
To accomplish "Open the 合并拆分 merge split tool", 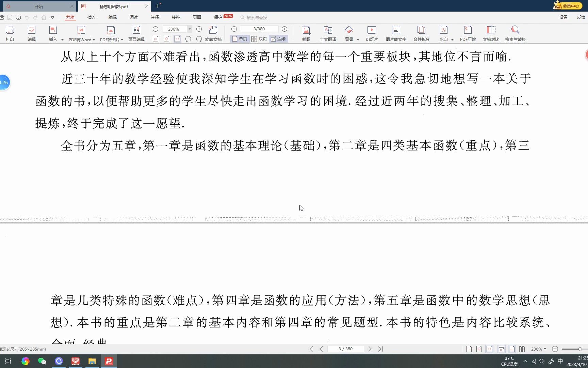I will [422, 33].
